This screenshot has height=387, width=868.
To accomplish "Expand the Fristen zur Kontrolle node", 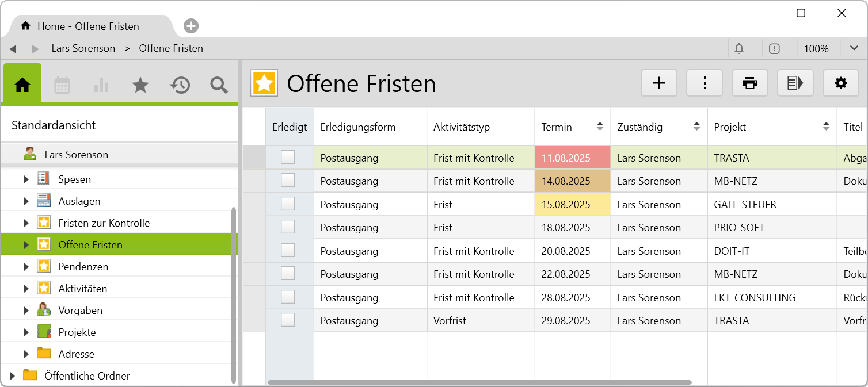I will click(x=26, y=223).
